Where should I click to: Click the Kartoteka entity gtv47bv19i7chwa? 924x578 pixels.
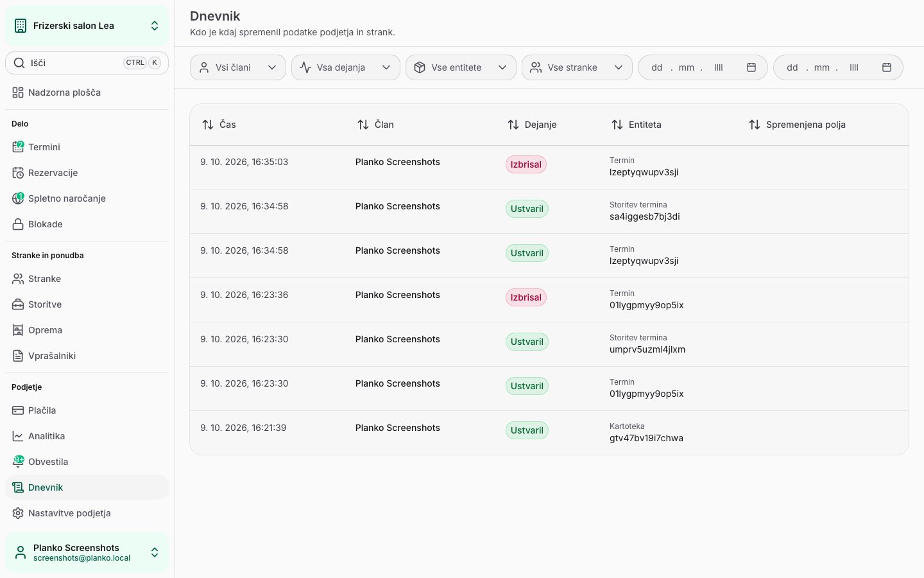646,438
